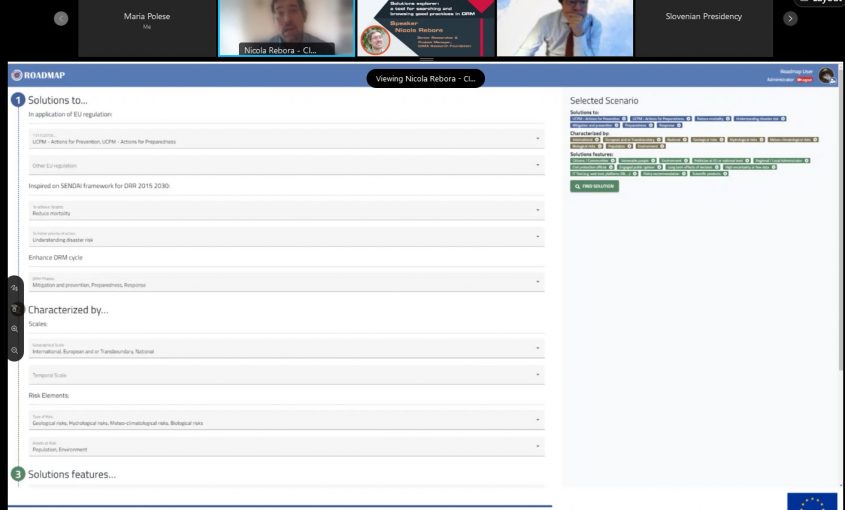The width and height of the screenshot is (845, 510).
Task: Open the Type of Risk dropdown
Action: click(286, 420)
